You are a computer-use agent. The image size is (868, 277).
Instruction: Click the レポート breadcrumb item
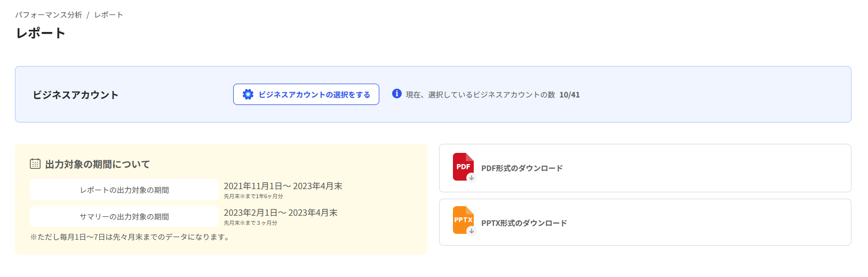(x=109, y=15)
